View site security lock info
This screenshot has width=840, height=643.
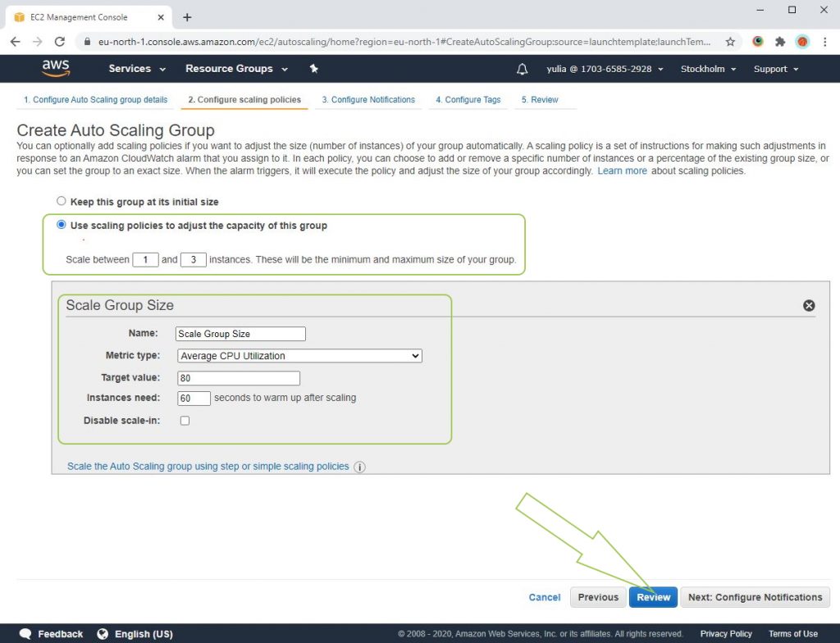click(87, 42)
